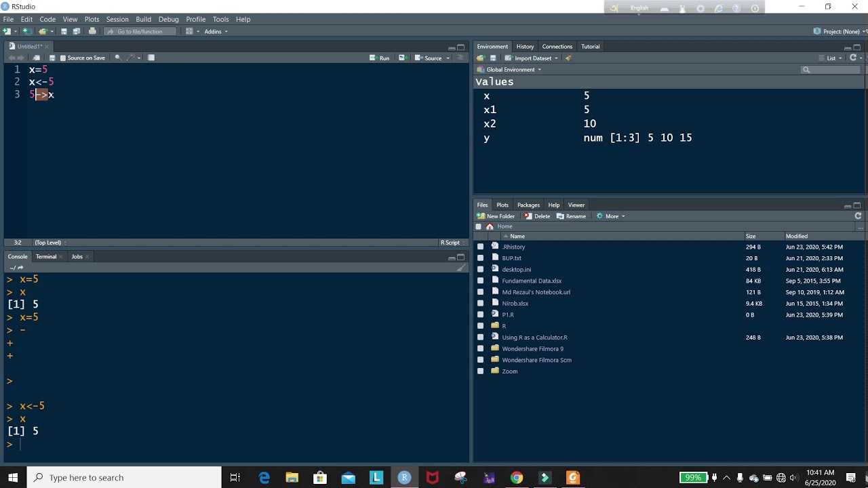Go to the Home directory icon

point(490,226)
